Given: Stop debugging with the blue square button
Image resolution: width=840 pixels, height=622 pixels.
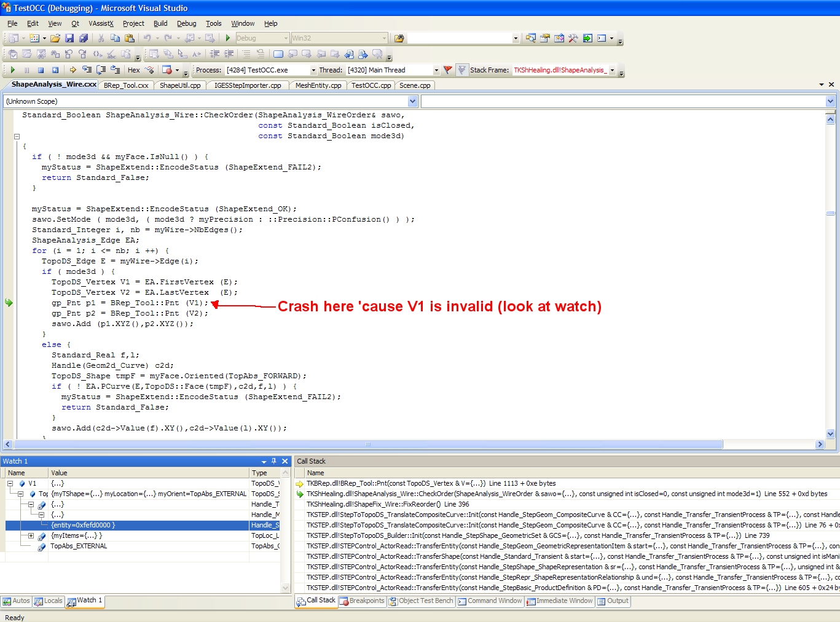Looking at the screenshot, I should pos(41,70).
